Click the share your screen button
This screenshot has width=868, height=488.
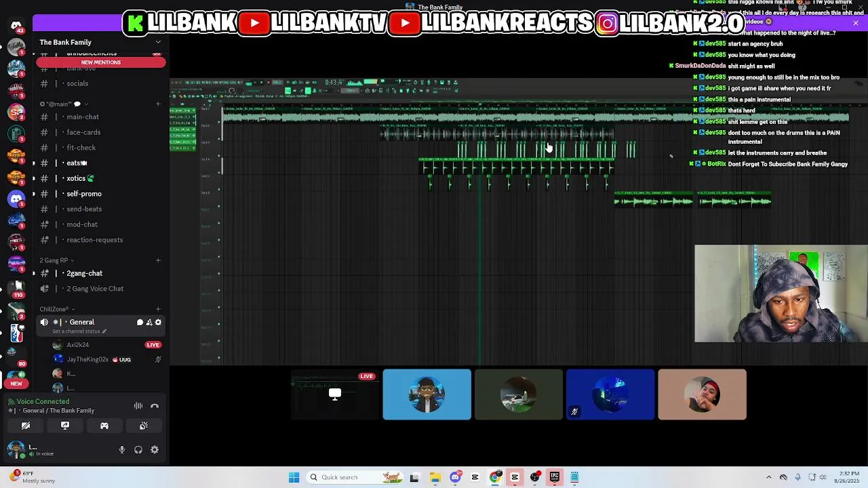(65, 426)
